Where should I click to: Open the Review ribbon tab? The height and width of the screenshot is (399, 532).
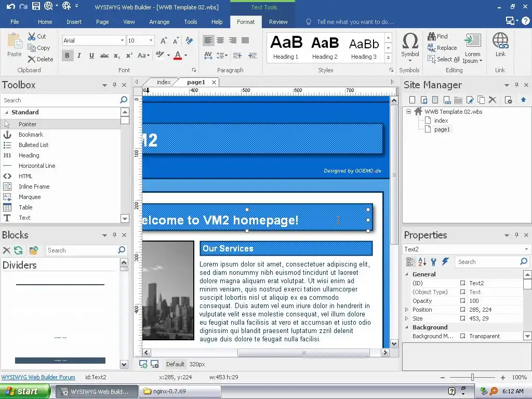[x=278, y=22]
